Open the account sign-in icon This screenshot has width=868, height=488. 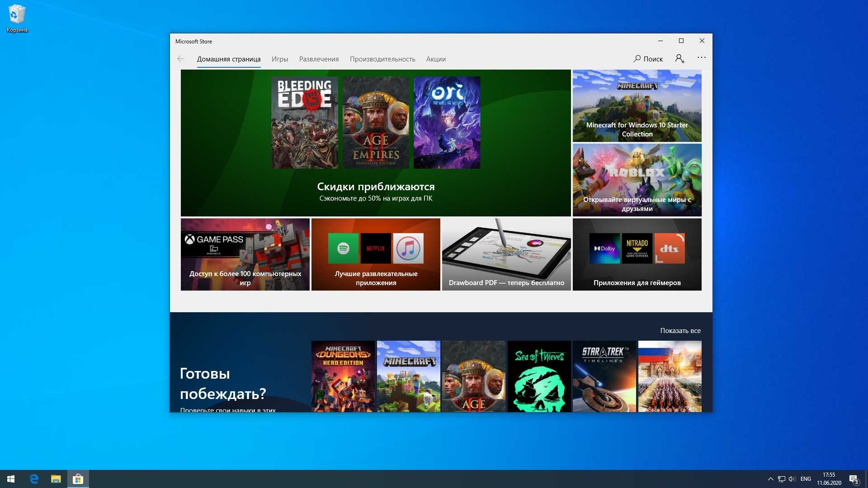click(x=679, y=59)
